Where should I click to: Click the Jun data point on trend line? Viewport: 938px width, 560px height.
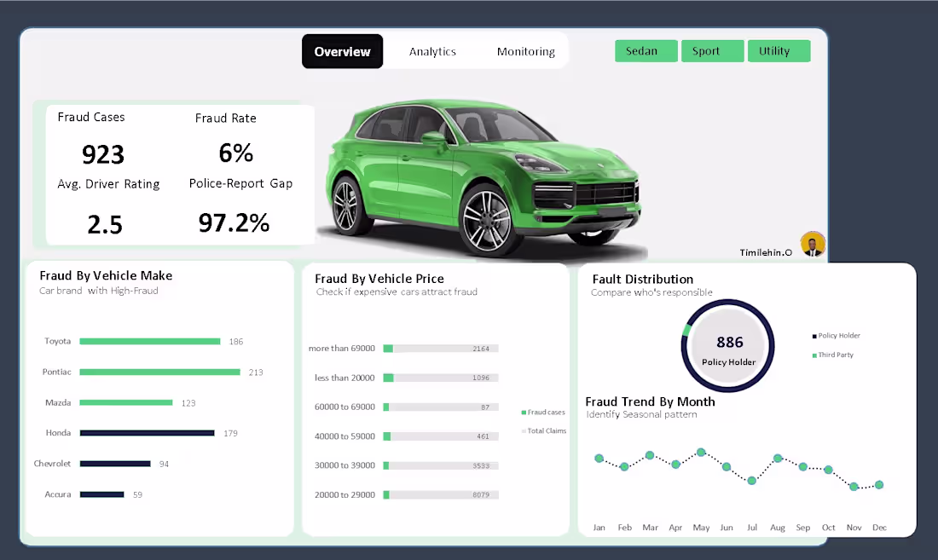coord(727,467)
